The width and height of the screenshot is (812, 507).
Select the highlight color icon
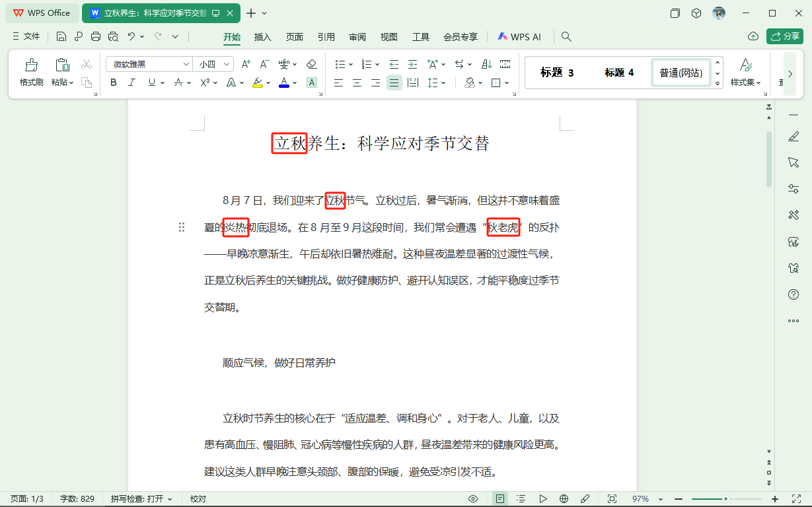pyautogui.click(x=258, y=83)
